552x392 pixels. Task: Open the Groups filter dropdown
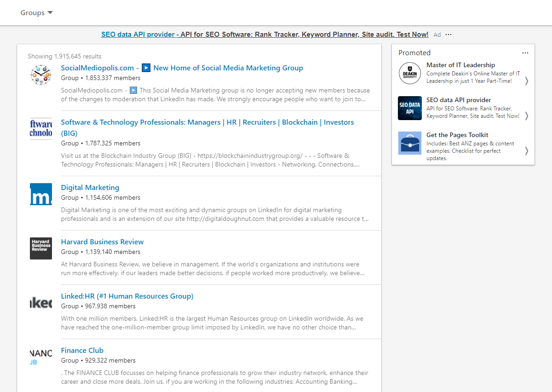[x=36, y=13]
